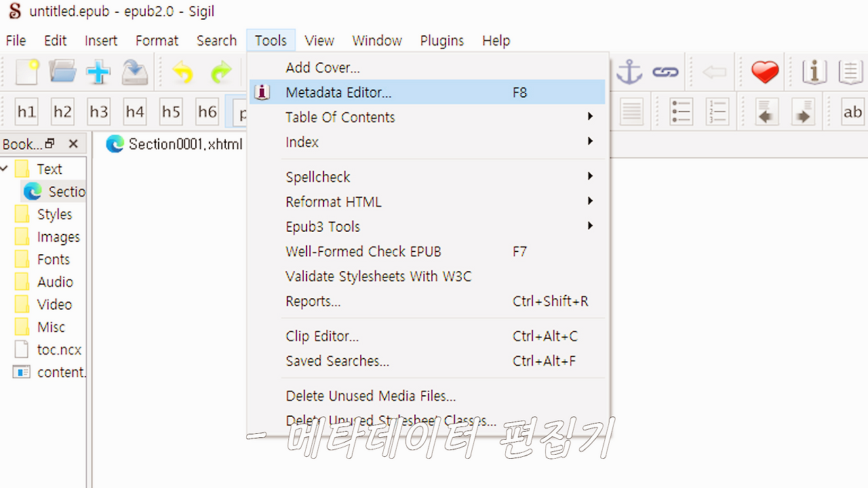
Task: Choose Add Cover... from Tools menu
Action: pyautogui.click(x=427, y=68)
